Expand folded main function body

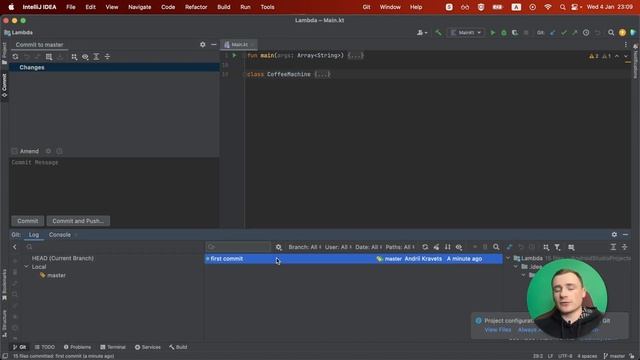coord(355,56)
